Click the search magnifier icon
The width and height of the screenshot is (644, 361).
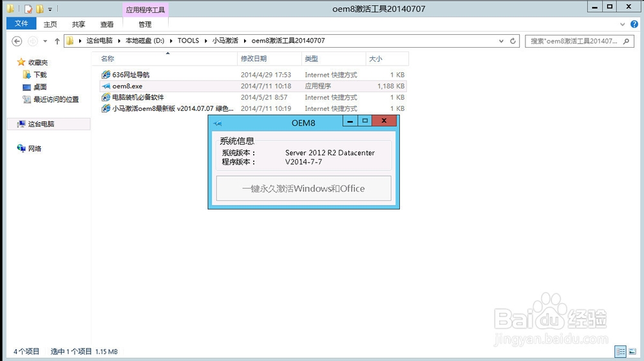626,41
